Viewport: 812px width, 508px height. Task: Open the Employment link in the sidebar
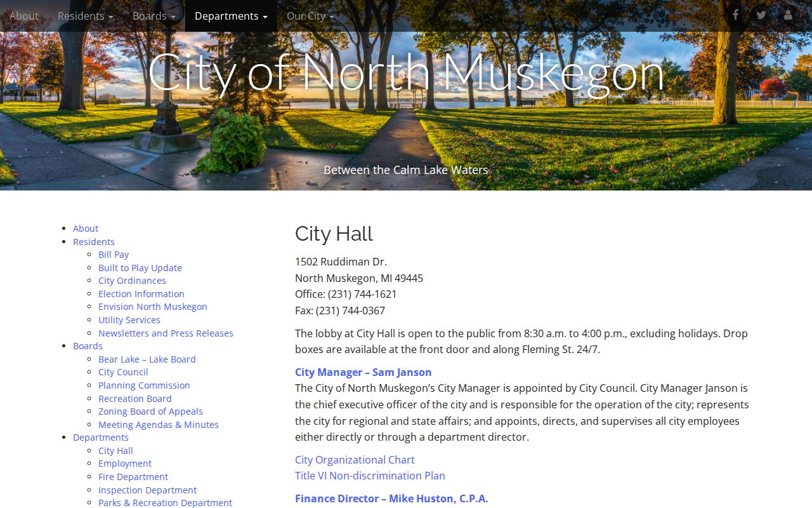tap(125, 464)
